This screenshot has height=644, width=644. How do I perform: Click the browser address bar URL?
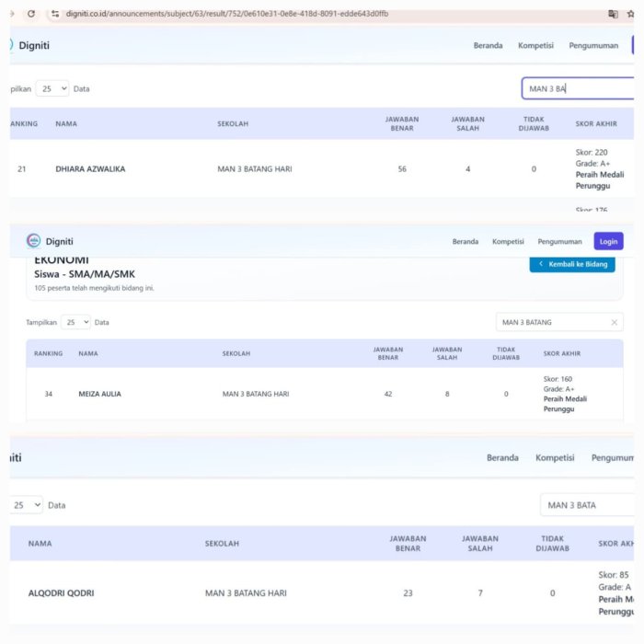point(230,14)
